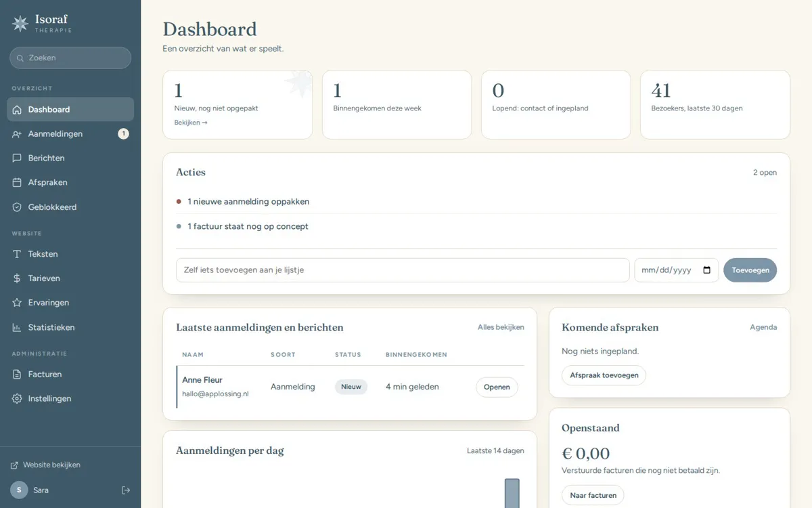Viewport: 812px width, 508px height.
Task: Click the username 'Sara'
Action: coord(41,490)
